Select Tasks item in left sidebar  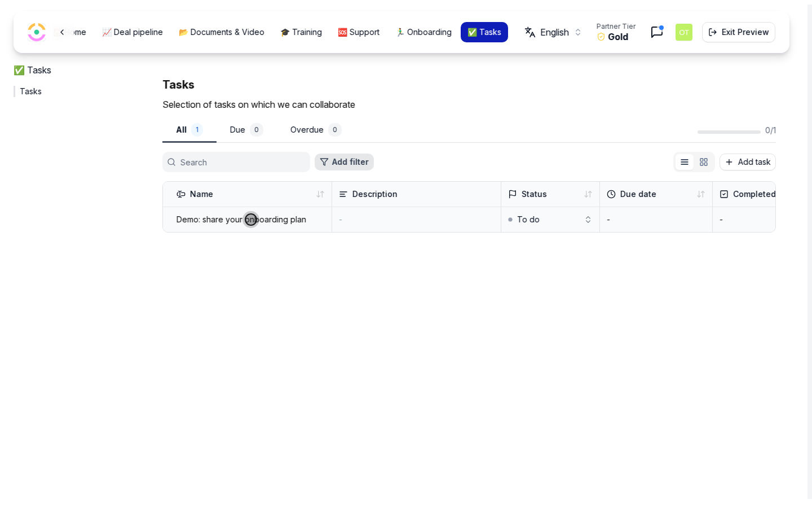[30, 91]
